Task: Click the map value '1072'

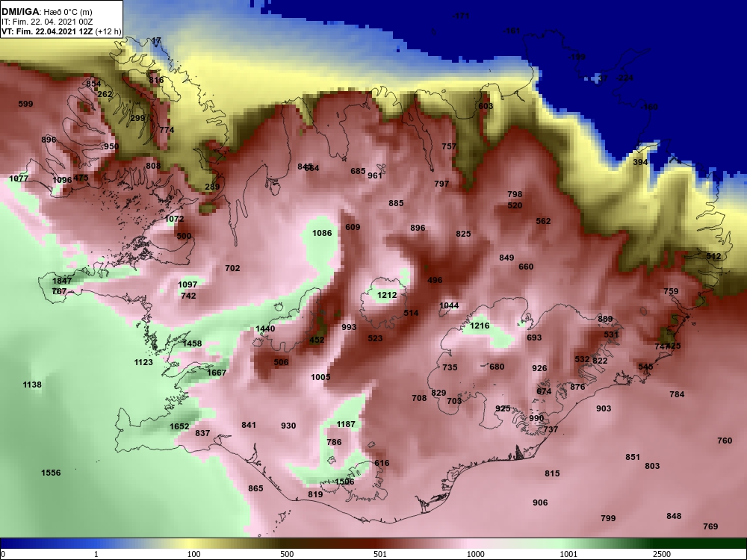Action: pyautogui.click(x=174, y=219)
